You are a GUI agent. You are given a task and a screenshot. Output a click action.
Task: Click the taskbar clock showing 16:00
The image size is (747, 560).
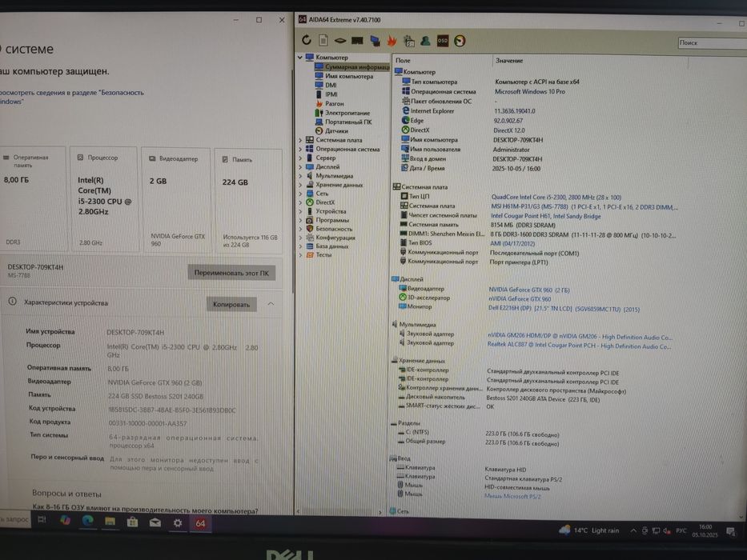click(x=704, y=530)
